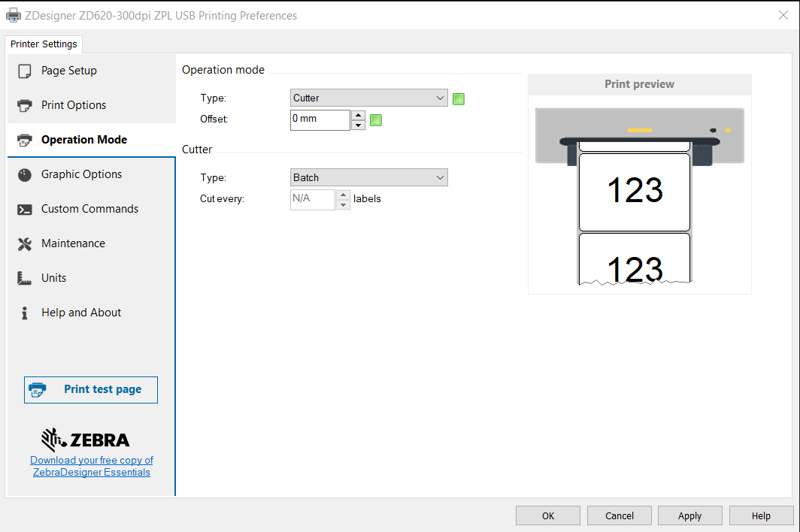This screenshot has height=532, width=800.
Task: Click the Graphic Options palette icon
Action: point(25,174)
